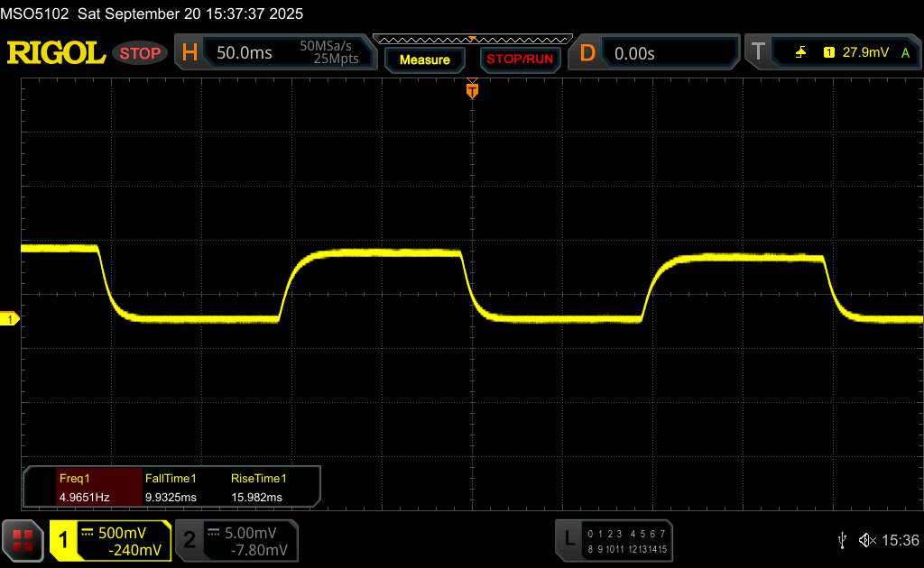Click the USB device status icon
Image resolution: width=924 pixels, height=568 pixels.
(842, 539)
